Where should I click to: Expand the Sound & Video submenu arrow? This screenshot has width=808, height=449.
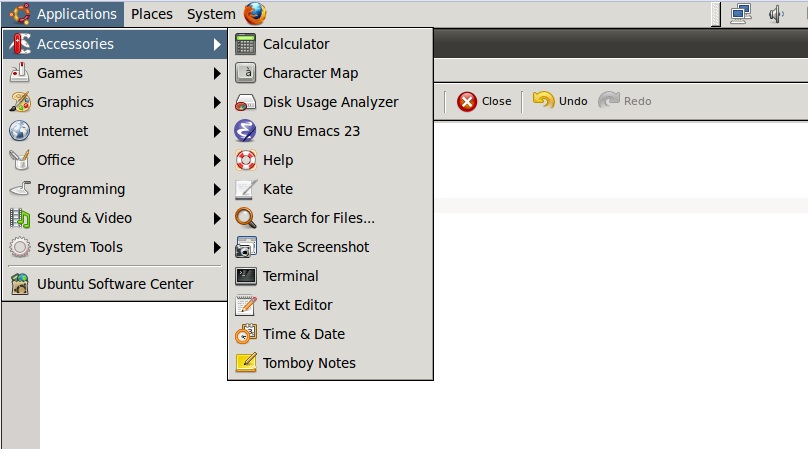tap(217, 218)
